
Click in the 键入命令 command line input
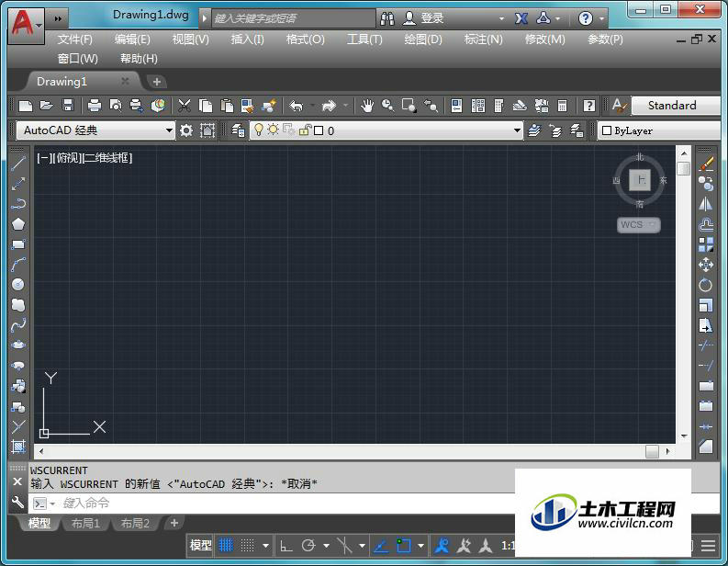288,504
